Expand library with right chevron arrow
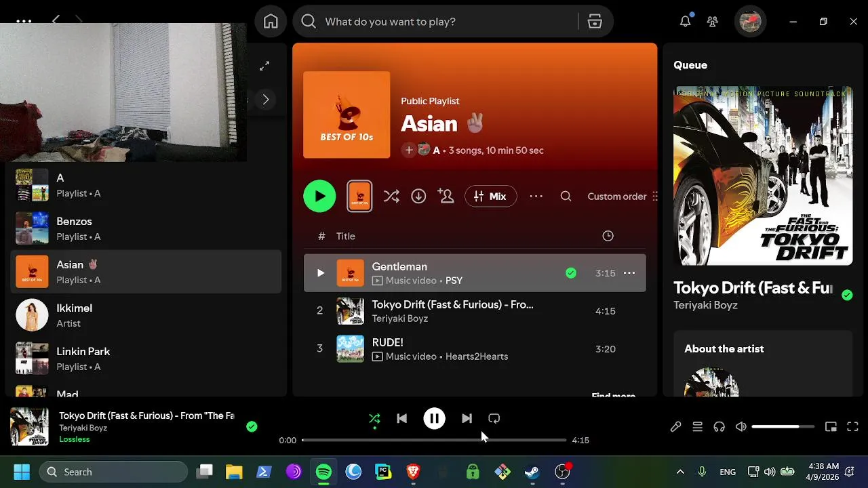This screenshot has width=868, height=488. tap(266, 100)
